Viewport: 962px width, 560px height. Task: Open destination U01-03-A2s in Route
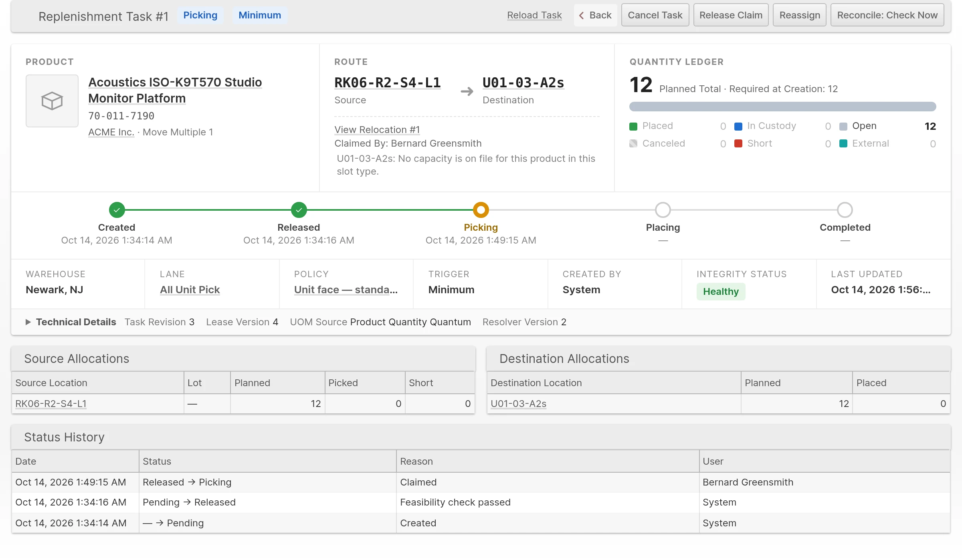pyautogui.click(x=523, y=83)
